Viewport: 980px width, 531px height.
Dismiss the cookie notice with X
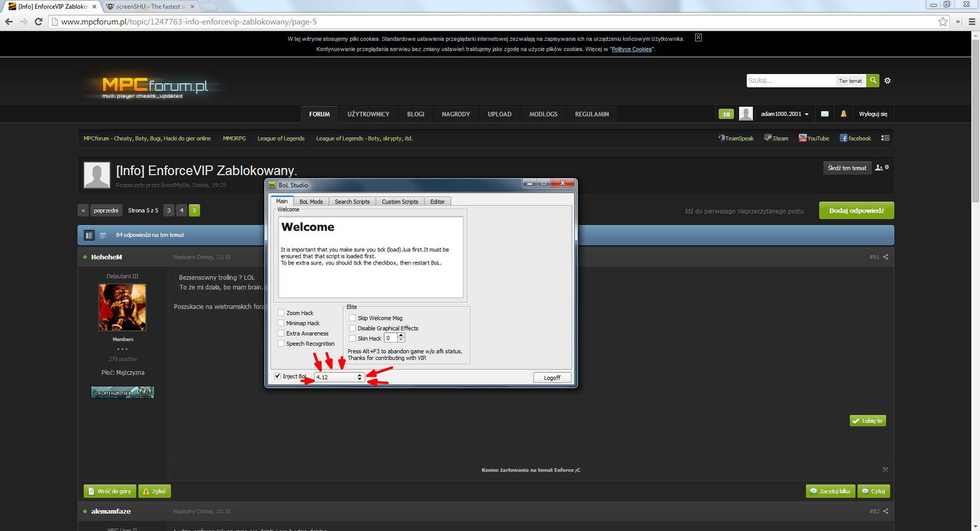[698, 37]
